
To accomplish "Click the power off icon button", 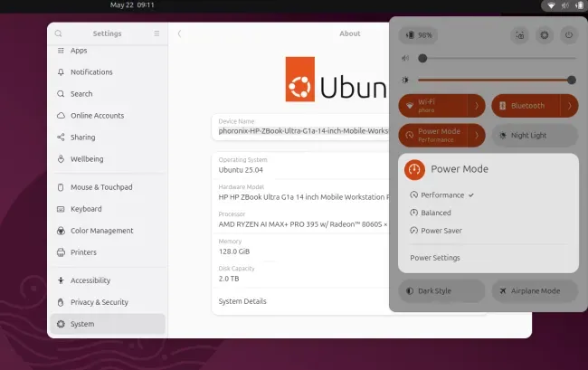I will pos(569,35).
